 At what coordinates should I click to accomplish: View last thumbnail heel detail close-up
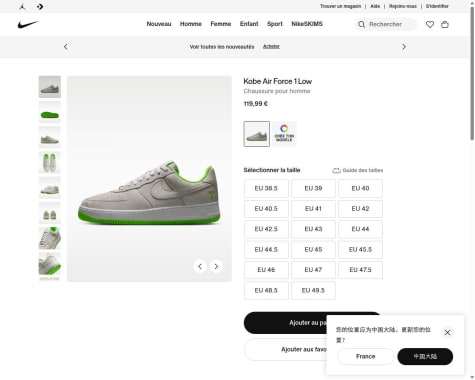pyautogui.click(x=50, y=264)
